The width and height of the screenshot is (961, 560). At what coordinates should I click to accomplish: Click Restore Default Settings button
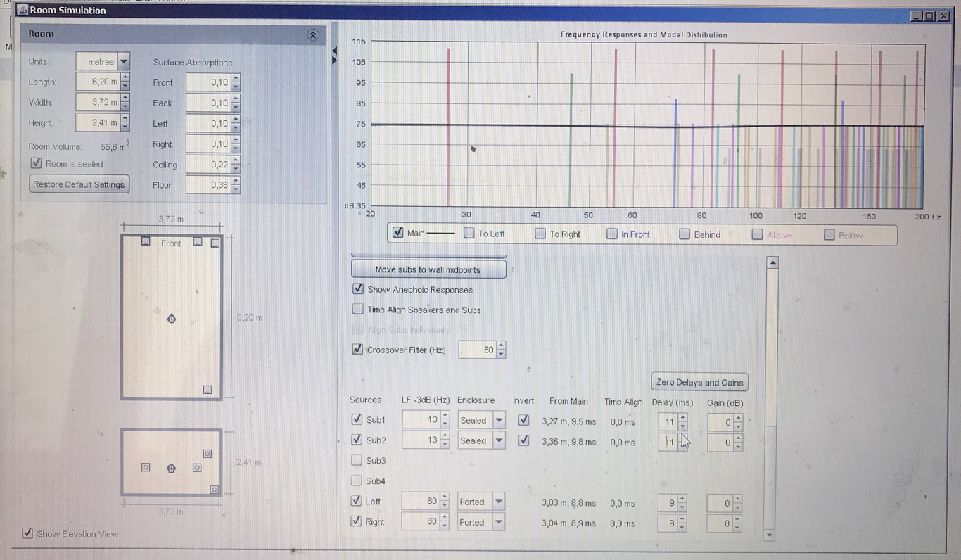[79, 184]
